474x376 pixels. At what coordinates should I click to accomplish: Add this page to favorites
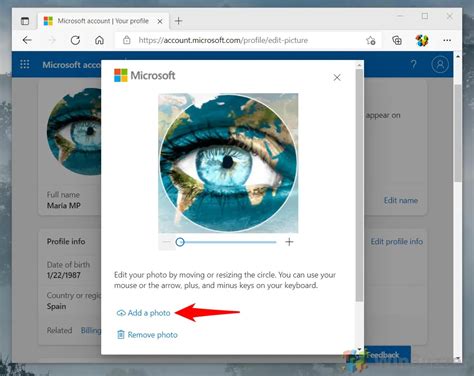pyautogui.click(x=371, y=40)
